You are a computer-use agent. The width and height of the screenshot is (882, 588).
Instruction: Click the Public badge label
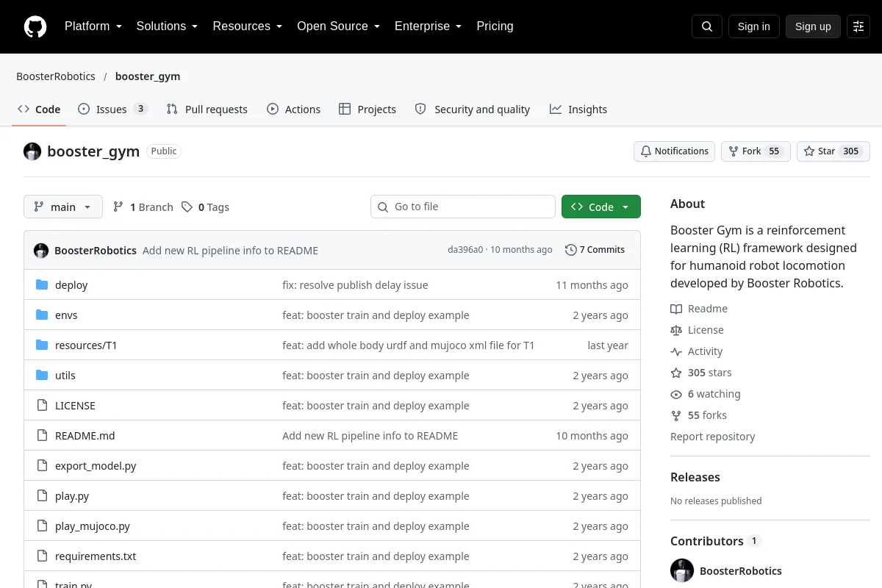tap(164, 151)
